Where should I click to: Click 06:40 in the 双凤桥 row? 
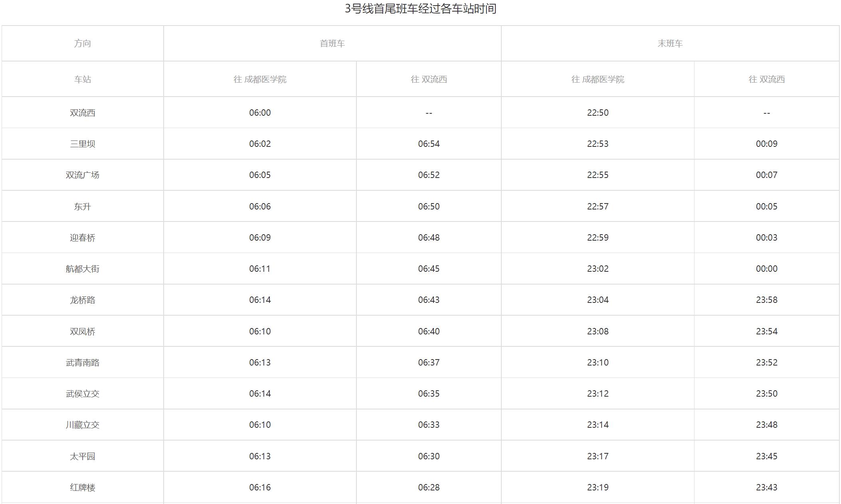click(429, 331)
